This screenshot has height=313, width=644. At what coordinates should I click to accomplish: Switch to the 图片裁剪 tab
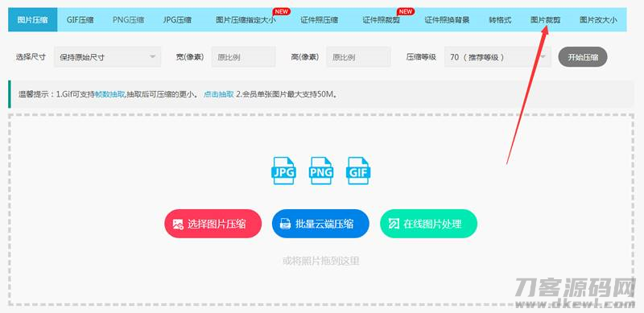(545, 20)
